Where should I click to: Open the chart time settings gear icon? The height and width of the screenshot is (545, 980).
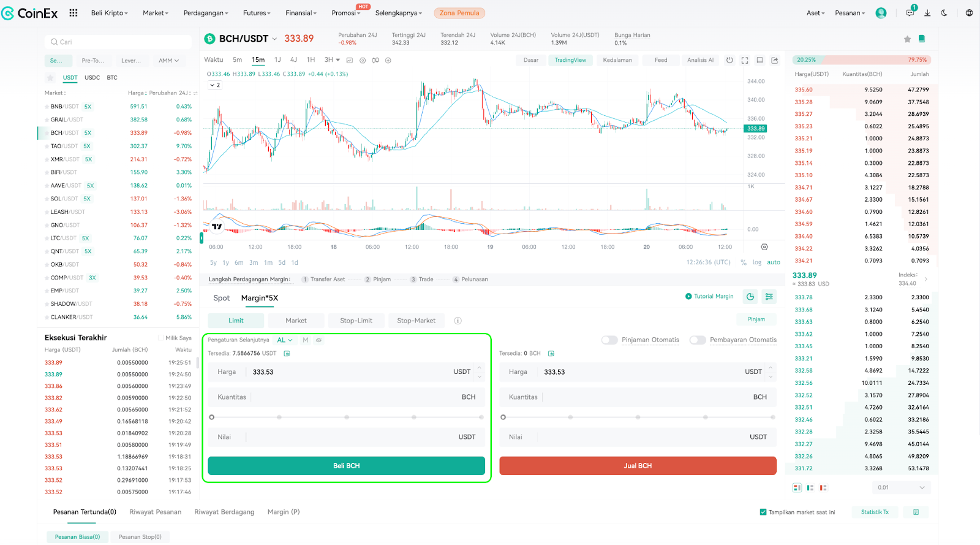tap(764, 247)
